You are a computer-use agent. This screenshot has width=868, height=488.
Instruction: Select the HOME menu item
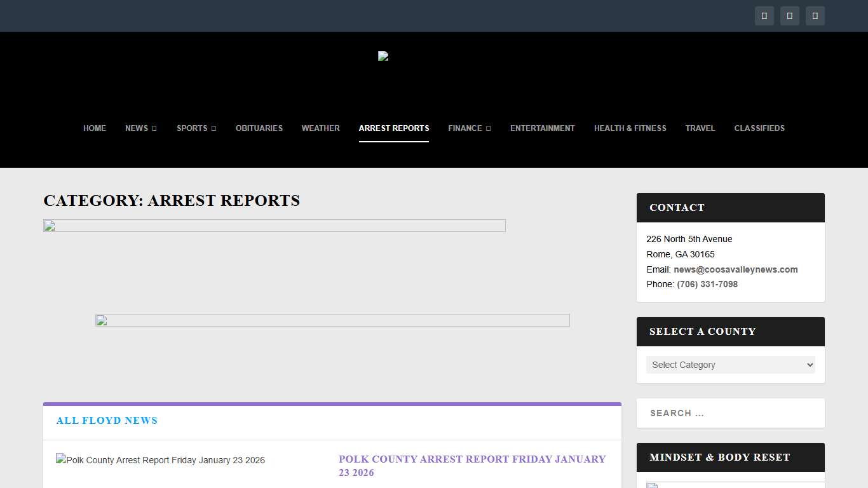click(95, 128)
